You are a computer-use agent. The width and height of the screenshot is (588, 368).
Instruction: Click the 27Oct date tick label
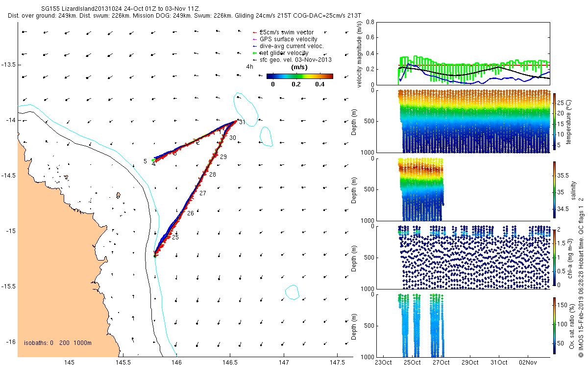click(x=441, y=362)
